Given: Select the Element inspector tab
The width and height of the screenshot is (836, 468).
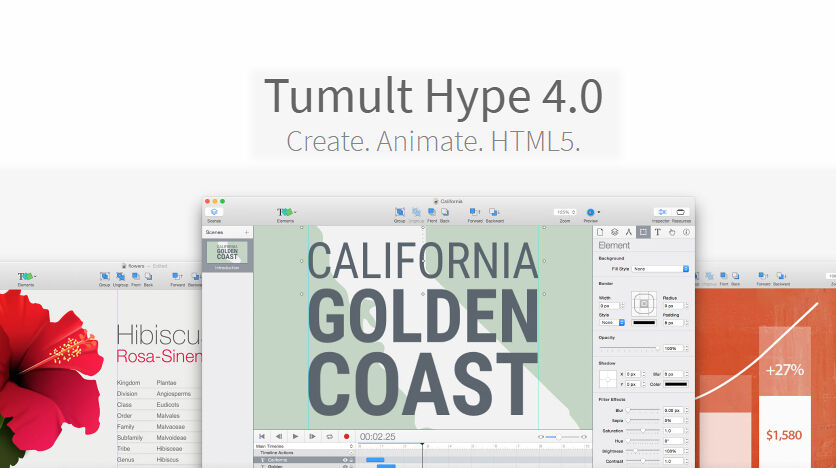Looking at the screenshot, I should pyautogui.click(x=644, y=232).
